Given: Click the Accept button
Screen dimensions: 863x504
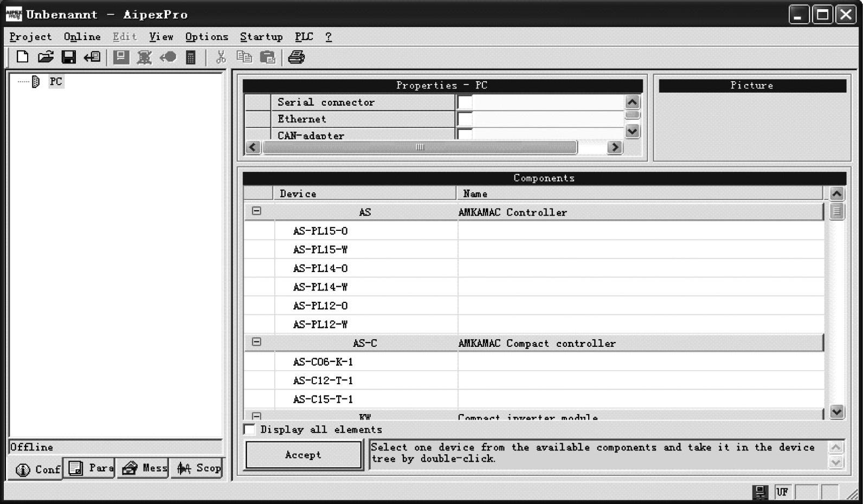Looking at the screenshot, I should coord(304,455).
